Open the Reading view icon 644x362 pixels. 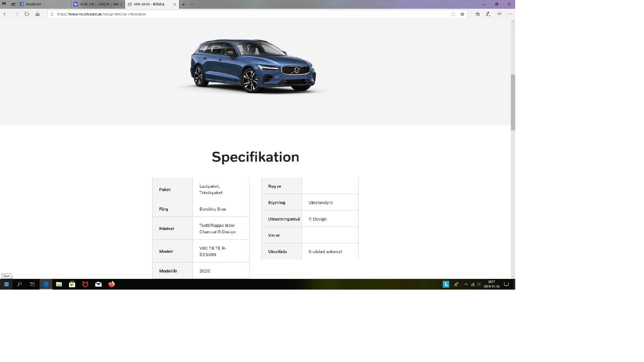click(453, 14)
